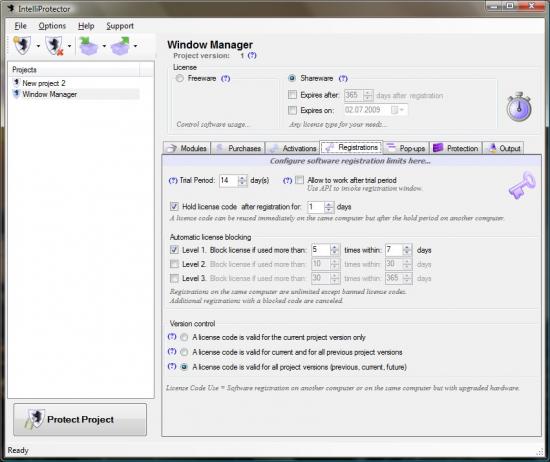Select license valid for current version only

(x=184, y=337)
